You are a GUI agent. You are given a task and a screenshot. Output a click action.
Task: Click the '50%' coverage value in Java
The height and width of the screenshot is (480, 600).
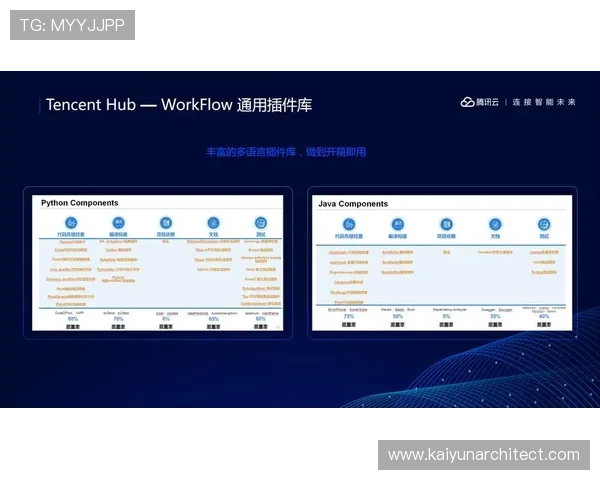(398, 316)
